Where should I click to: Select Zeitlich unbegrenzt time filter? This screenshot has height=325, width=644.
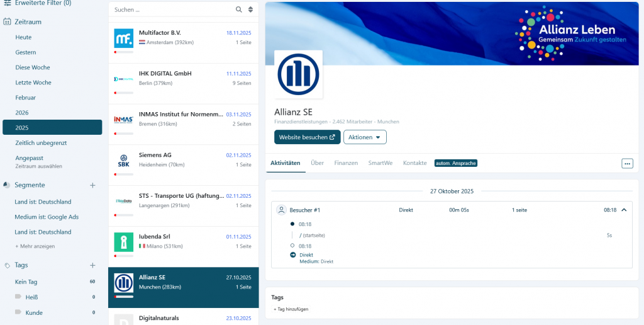point(41,143)
